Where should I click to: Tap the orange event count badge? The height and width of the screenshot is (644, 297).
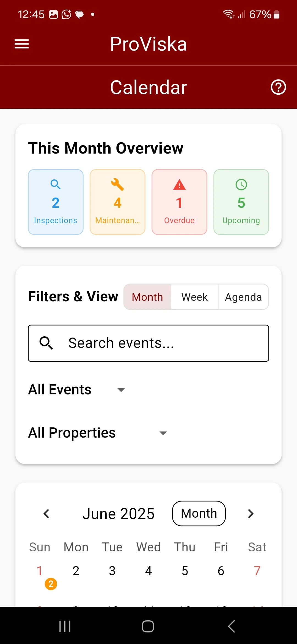point(51,584)
